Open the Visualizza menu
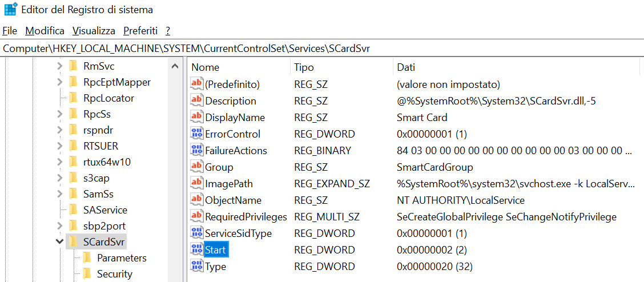The image size is (644, 282). tap(94, 31)
